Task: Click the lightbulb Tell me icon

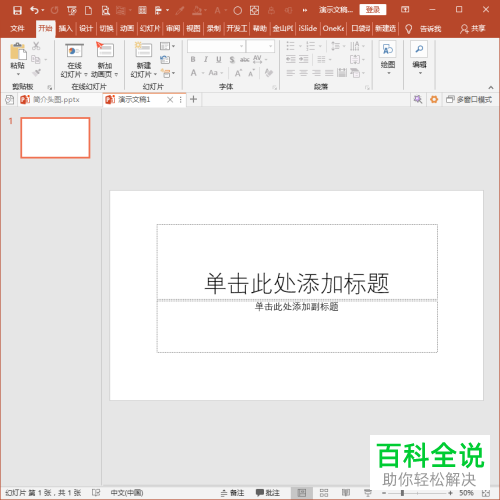Action: pos(408,29)
